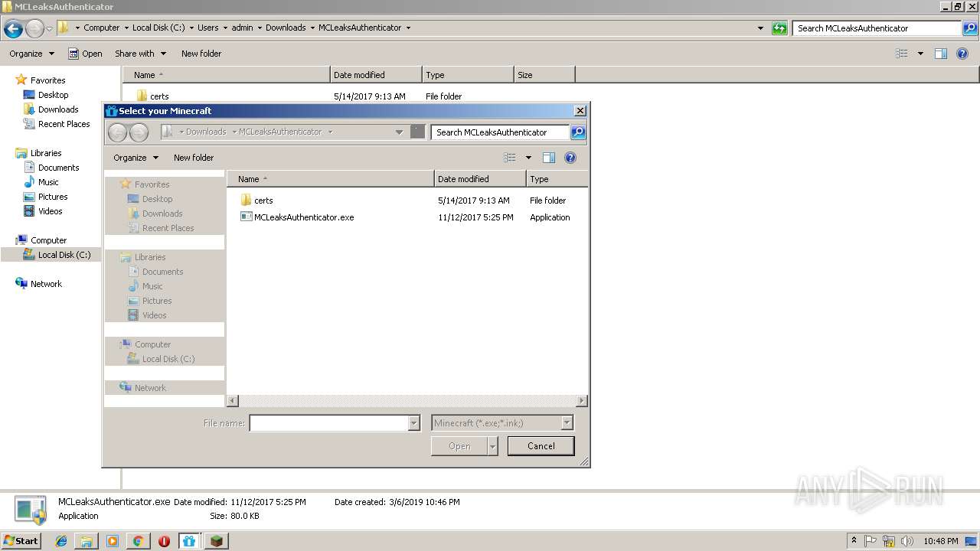The image size is (980, 551).
Task: Toggle the preview pane in the dialog
Action: (549, 158)
